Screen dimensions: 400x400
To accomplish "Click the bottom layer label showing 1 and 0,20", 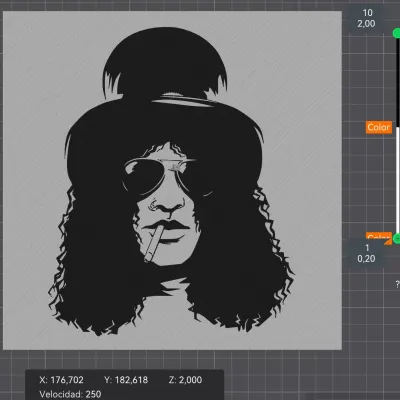I will click(366, 253).
